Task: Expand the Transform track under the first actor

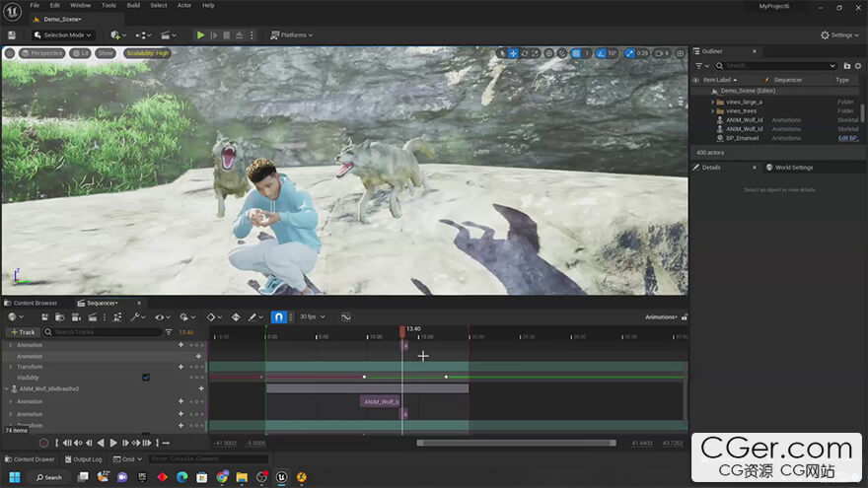Action: (x=11, y=367)
